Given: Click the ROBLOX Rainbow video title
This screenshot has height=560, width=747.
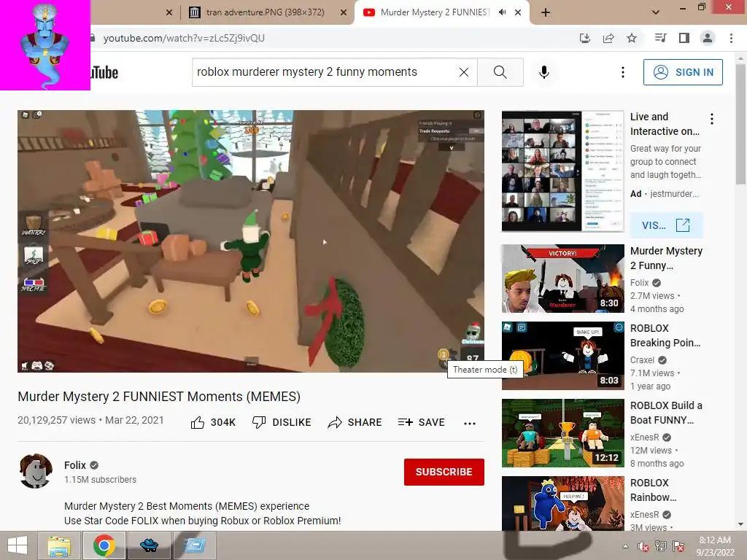Looking at the screenshot, I should point(653,490).
